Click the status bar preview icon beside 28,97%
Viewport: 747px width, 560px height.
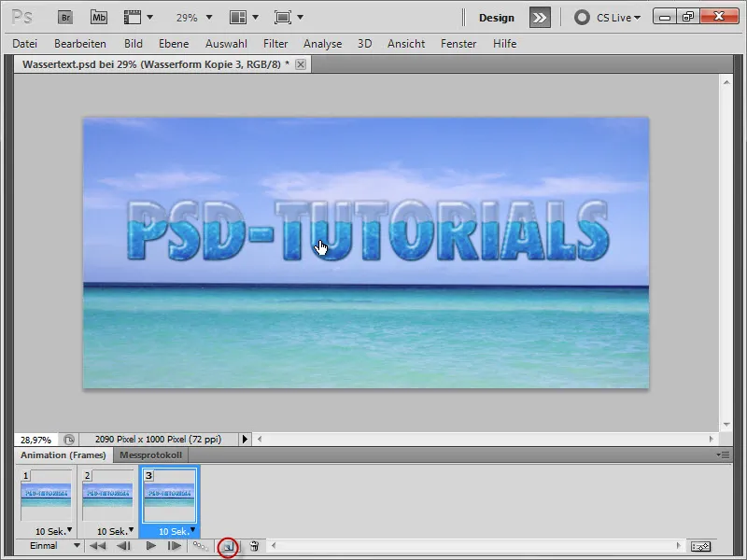[69, 440]
